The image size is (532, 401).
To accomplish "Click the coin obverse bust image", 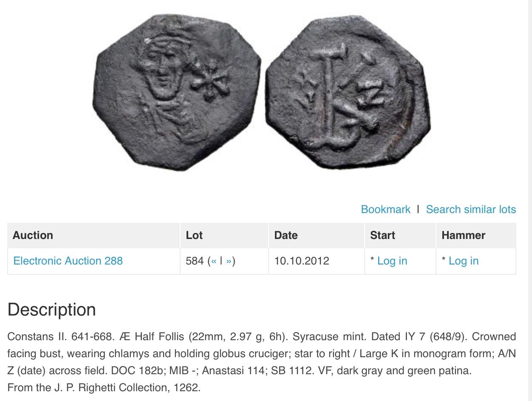I will coord(177,92).
